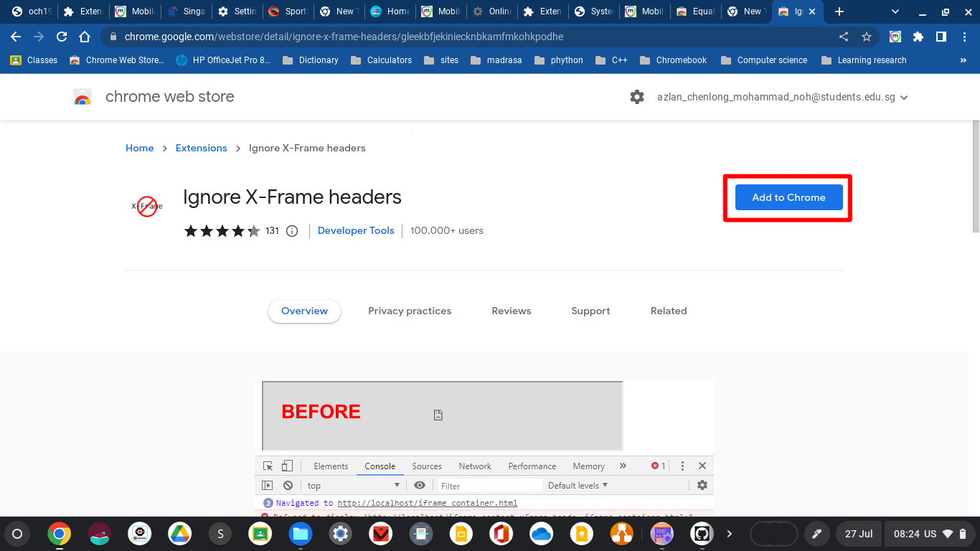Open Google Slides app on shelf
This screenshot has width=980, height=551.
[461, 534]
